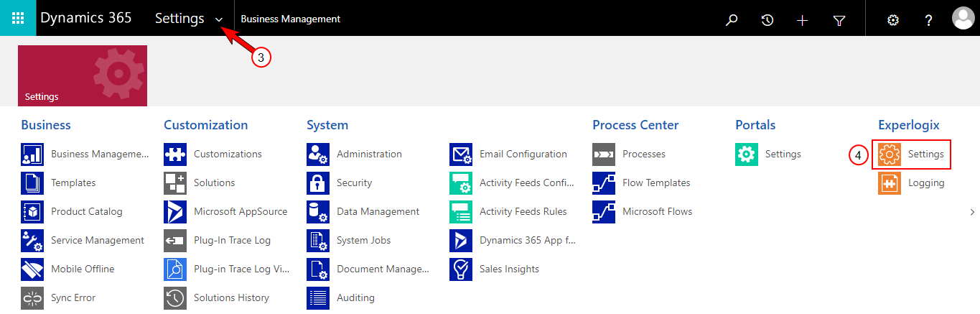This screenshot has height=314, width=980.
Task: Open the app launcher waffle menu
Action: [18, 18]
